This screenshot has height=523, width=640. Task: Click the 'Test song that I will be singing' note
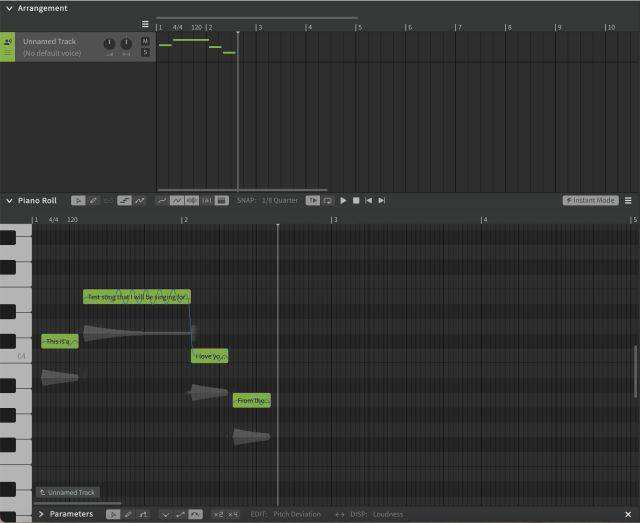coord(137,297)
